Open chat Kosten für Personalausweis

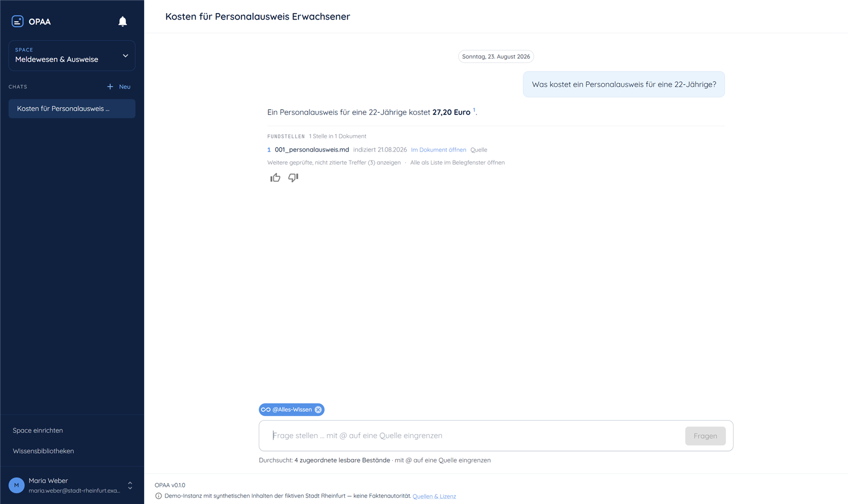pyautogui.click(x=72, y=109)
